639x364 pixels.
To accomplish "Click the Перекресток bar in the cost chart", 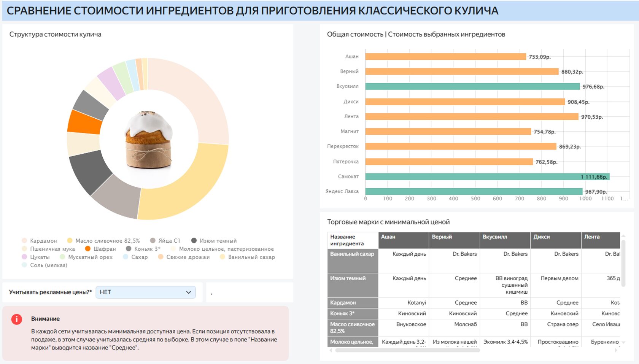I will [461, 146].
